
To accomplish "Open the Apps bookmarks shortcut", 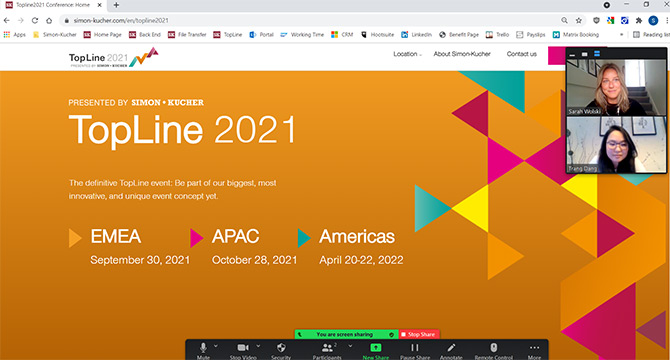I will [15, 35].
